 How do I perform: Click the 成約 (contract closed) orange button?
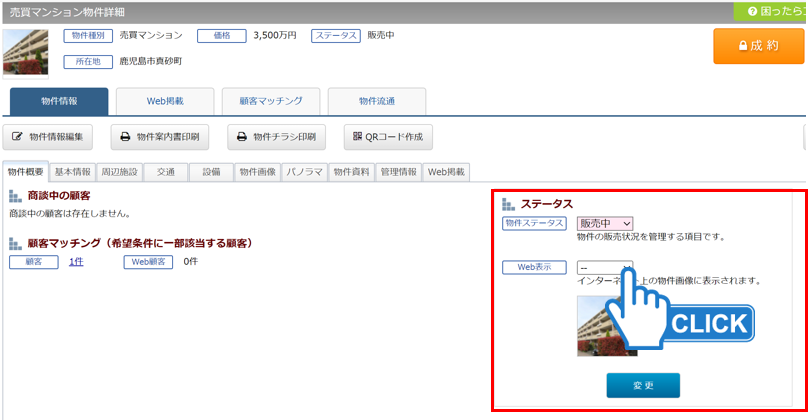[759, 46]
